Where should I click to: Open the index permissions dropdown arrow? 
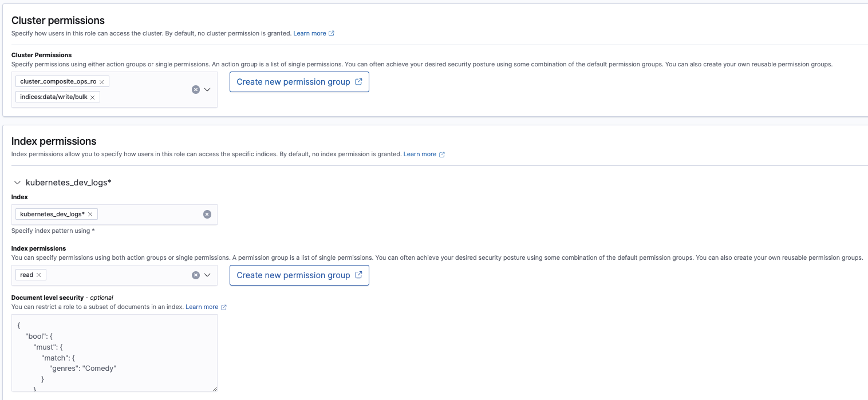207,275
